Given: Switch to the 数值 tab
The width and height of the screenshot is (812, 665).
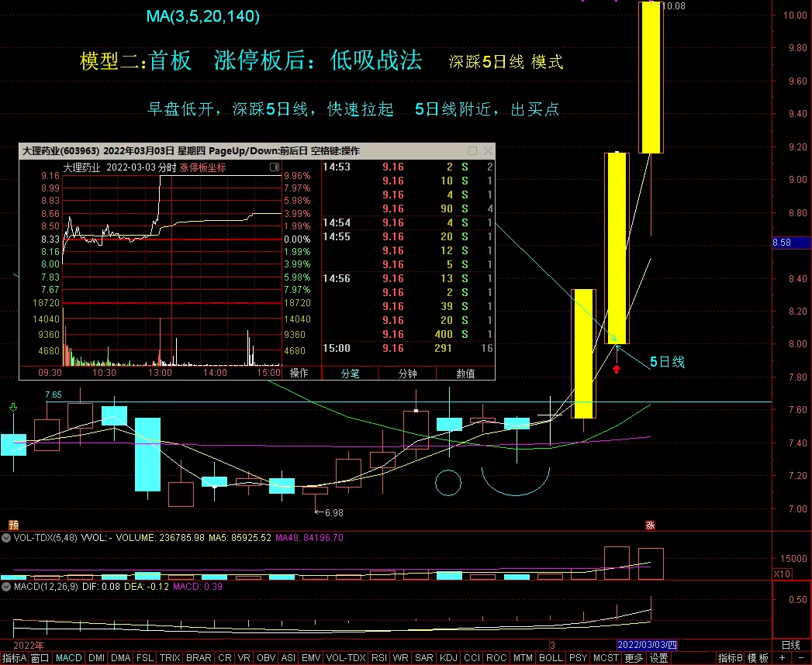Looking at the screenshot, I should 465,373.
